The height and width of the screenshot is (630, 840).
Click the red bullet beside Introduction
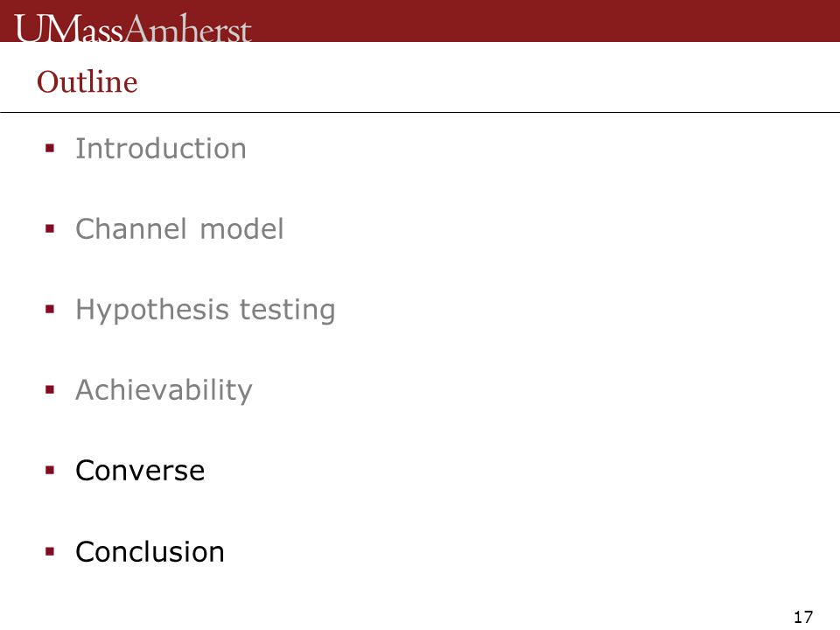click(x=51, y=149)
